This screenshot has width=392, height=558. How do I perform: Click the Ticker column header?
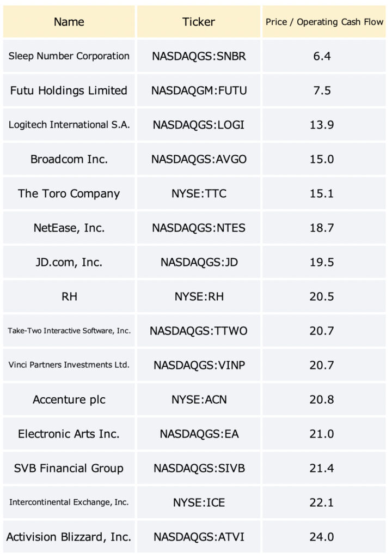click(199, 22)
